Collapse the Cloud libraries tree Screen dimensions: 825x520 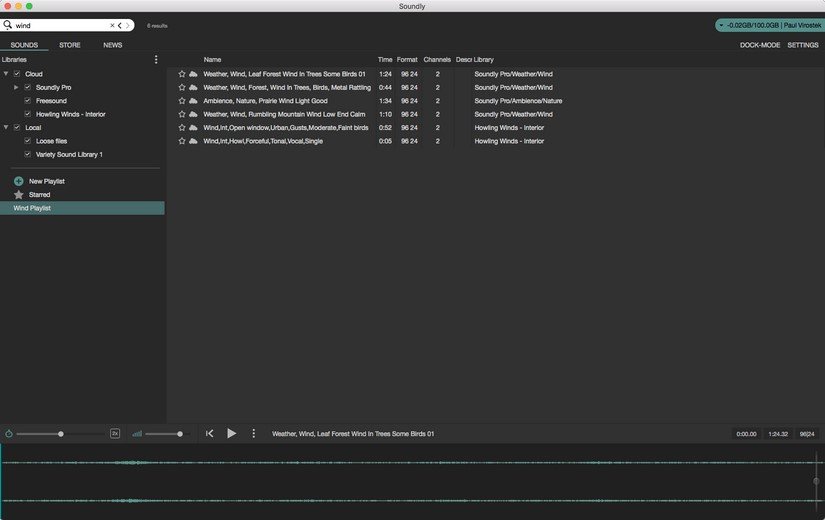[x=6, y=74]
